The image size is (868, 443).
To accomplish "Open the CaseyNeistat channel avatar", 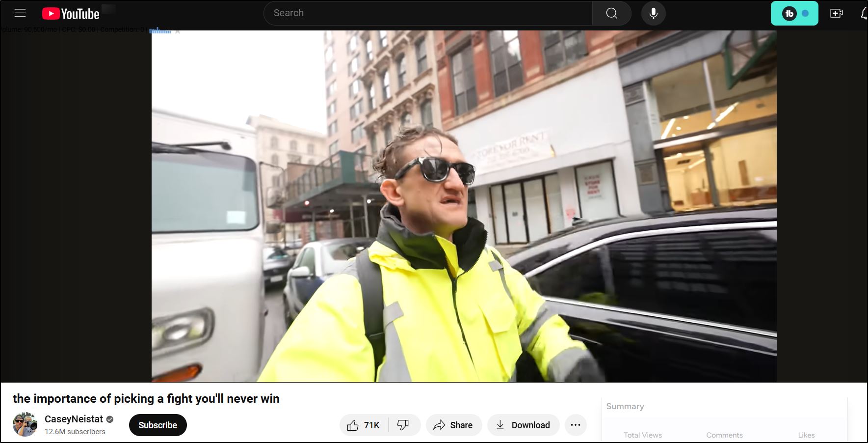I will tap(25, 425).
